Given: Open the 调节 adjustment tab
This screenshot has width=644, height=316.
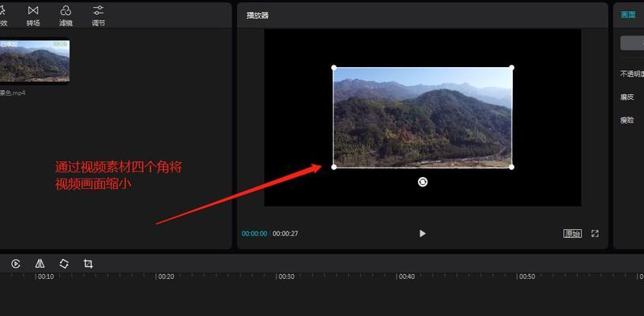Looking at the screenshot, I should (x=98, y=16).
